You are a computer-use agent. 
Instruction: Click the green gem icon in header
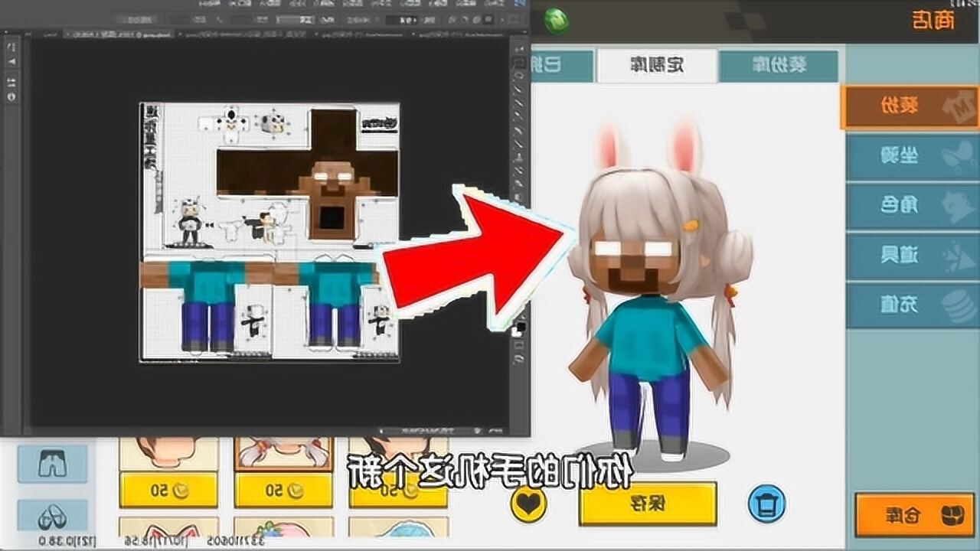pyautogui.click(x=557, y=20)
